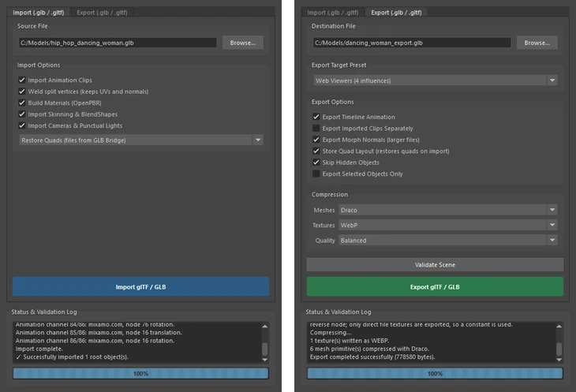This screenshot has width=576, height=392.
Task: Click 'Successfully imported 1 root object(s).' log line
Action: pyautogui.click(x=72, y=357)
